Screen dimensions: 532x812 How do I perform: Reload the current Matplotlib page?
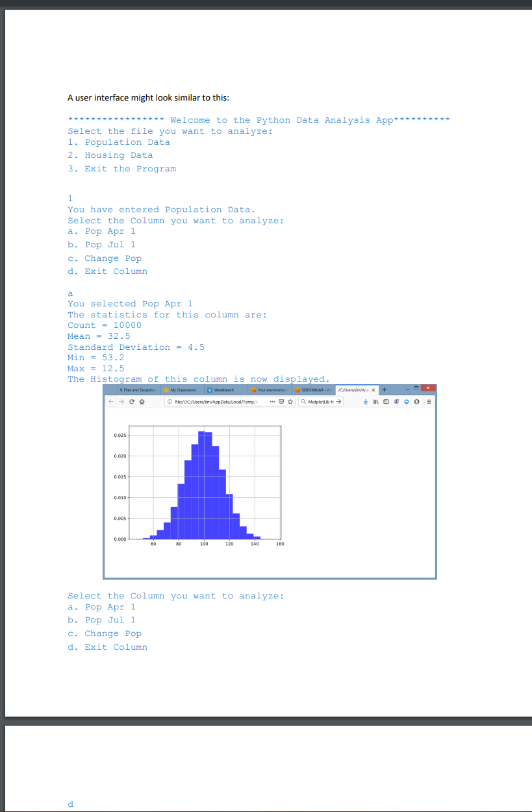131,400
